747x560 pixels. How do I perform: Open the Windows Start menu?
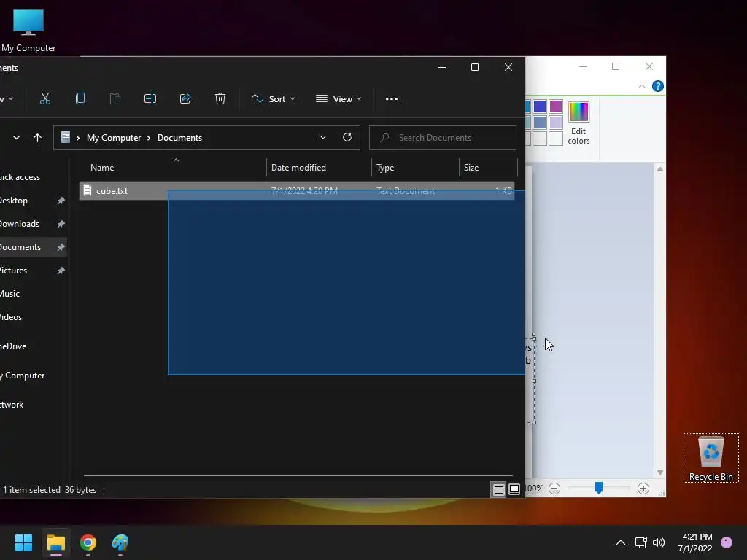coord(23,542)
